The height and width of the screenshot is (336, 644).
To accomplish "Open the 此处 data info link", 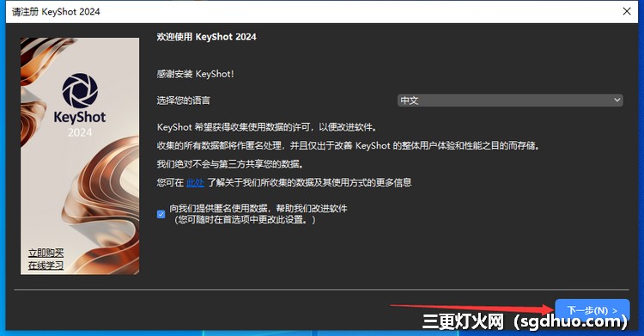I will pos(195,182).
